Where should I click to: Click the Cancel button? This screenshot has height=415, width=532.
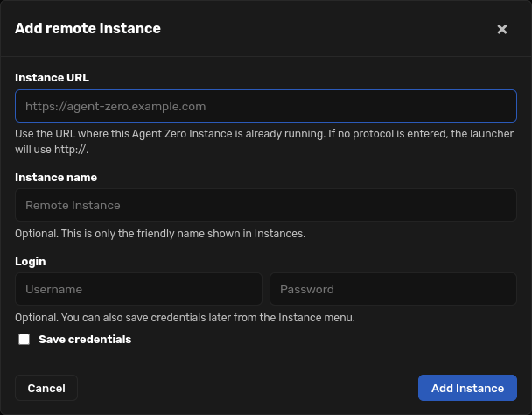click(46, 388)
